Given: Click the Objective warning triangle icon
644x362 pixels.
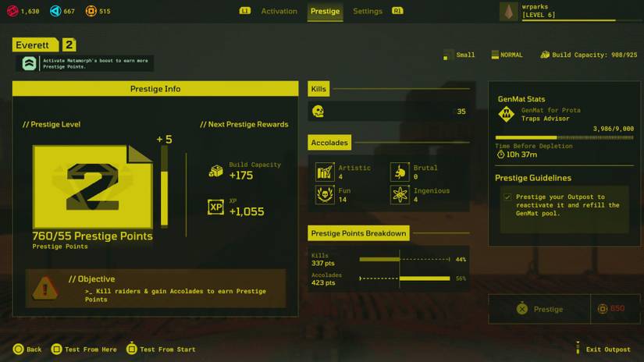Looking at the screenshot, I should click(x=45, y=289).
